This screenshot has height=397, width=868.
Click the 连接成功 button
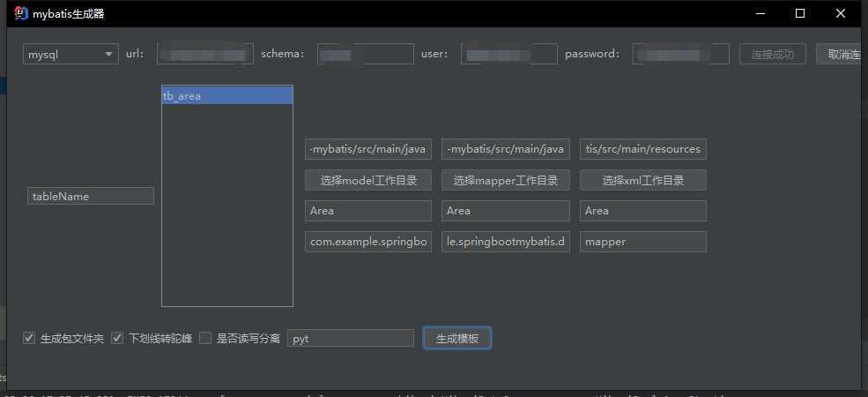[x=773, y=55]
